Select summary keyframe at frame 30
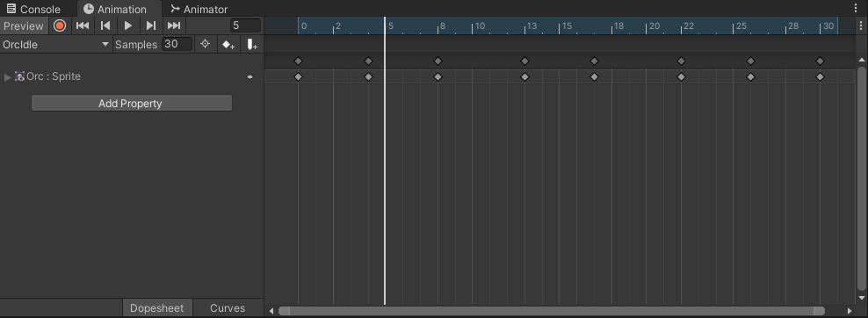The image size is (868, 318). pyautogui.click(x=821, y=61)
